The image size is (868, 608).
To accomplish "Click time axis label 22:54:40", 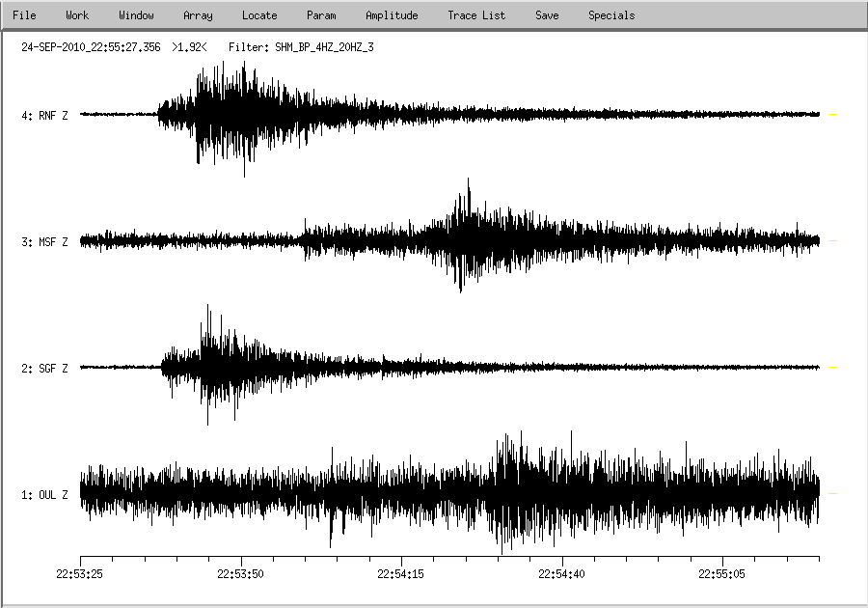I will 561,574.
